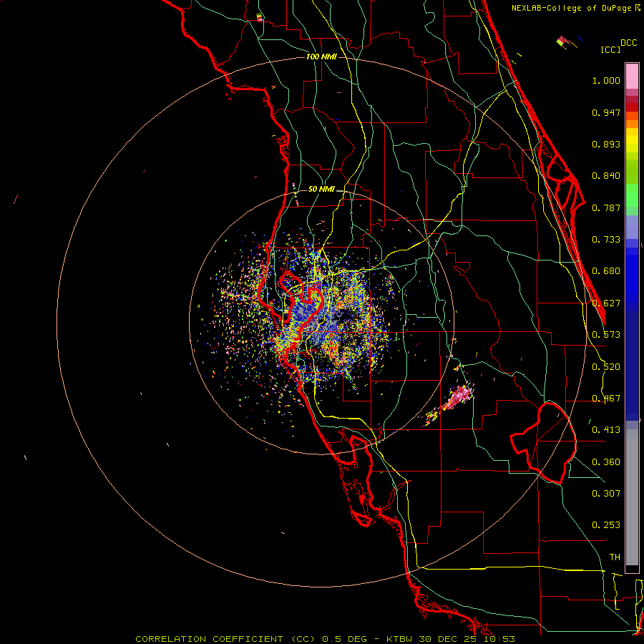
Task: Click the 50 NMI range ring label
Action: click(x=321, y=190)
